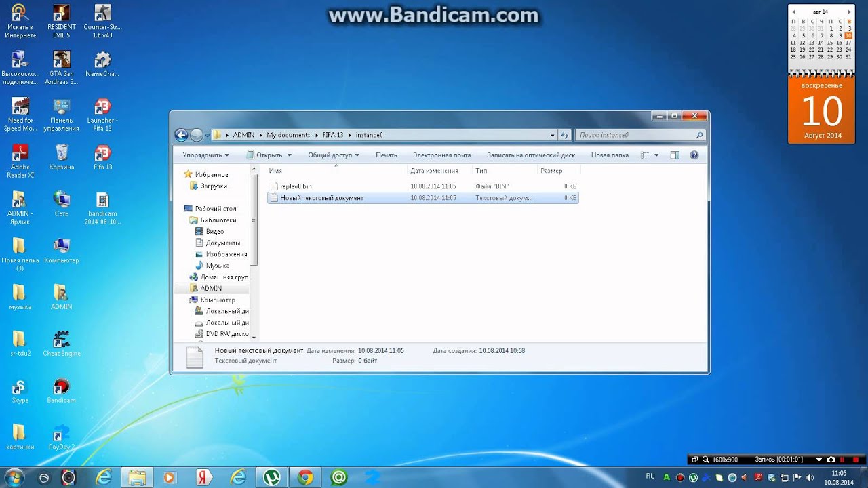
Task: Select Need for Speed desktop icon
Action: pyautogui.click(x=20, y=115)
